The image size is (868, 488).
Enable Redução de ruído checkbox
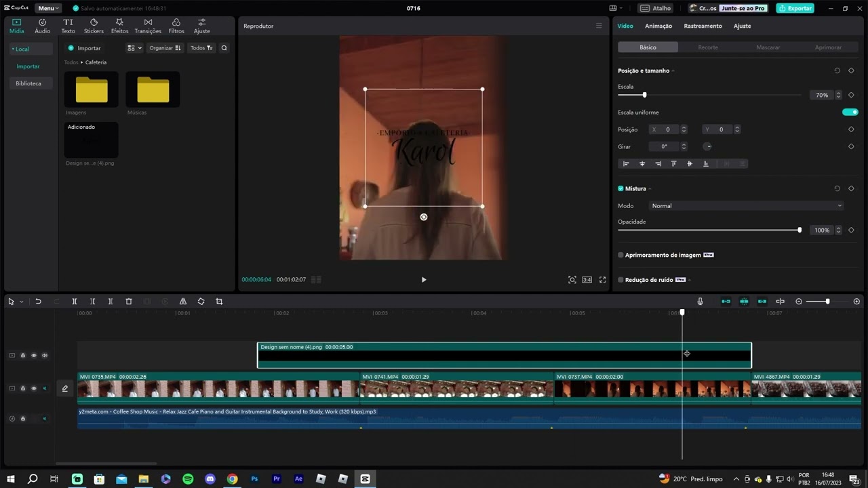pos(620,280)
